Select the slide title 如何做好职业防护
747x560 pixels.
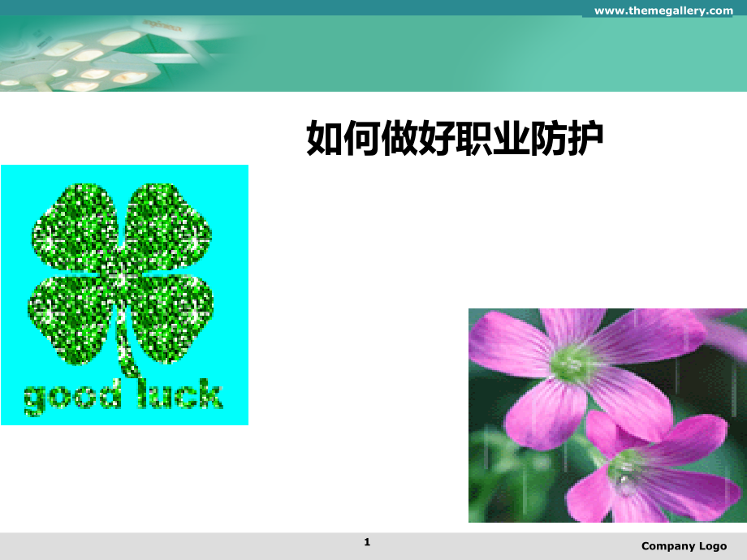coord(455,140)
